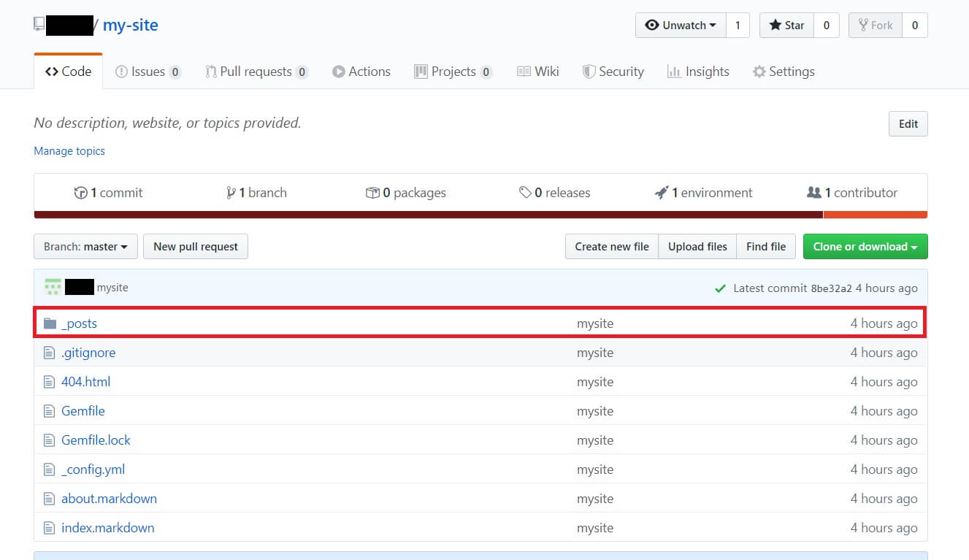The image size is (969, 560).
Task: Click the watchers count next to Unwatch
Action: tap(738, 26)
